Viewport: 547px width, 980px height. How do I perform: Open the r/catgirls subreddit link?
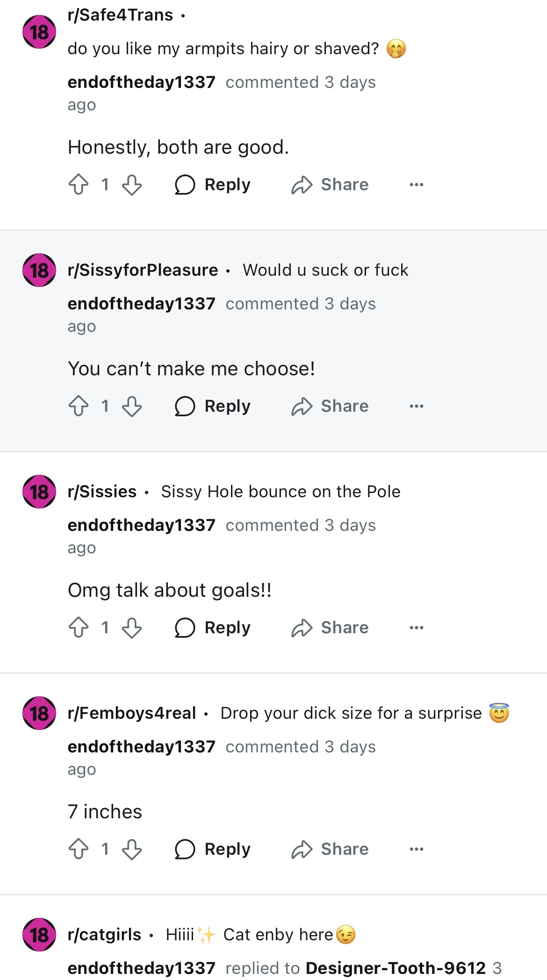(x=104, y=935)
